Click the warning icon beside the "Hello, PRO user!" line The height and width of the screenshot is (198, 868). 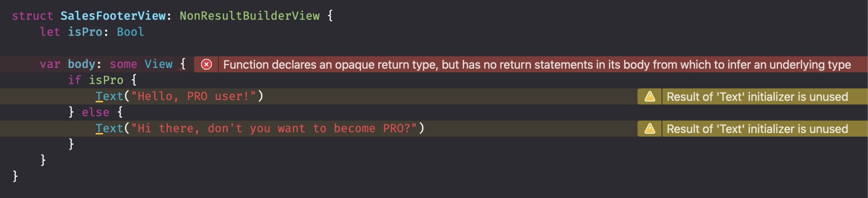point(650,97)
